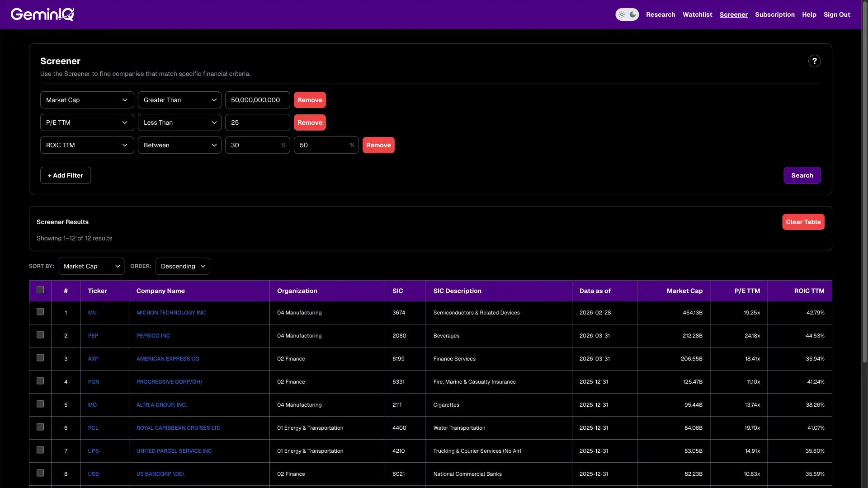
Task: Check the American Express row checkbox
Action: pyautogui.click(x=40, y=358)
